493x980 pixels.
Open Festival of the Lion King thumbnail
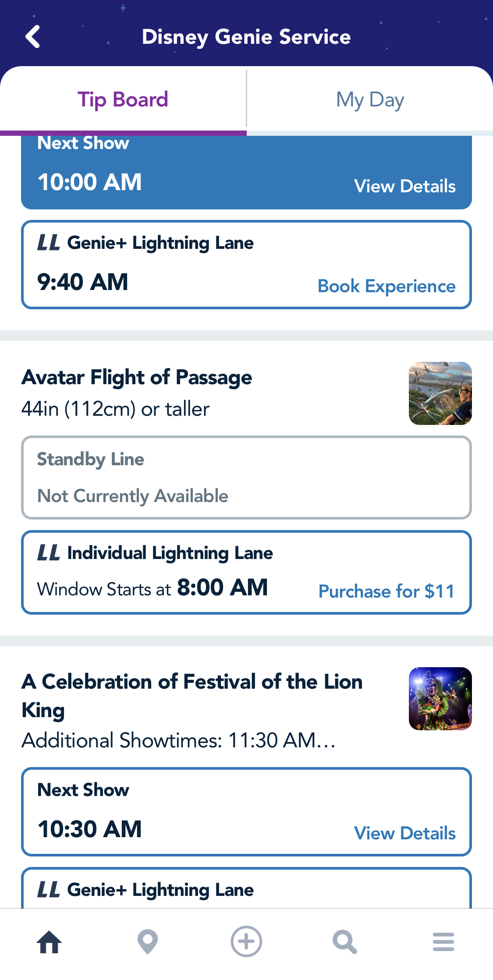[440, 699]
